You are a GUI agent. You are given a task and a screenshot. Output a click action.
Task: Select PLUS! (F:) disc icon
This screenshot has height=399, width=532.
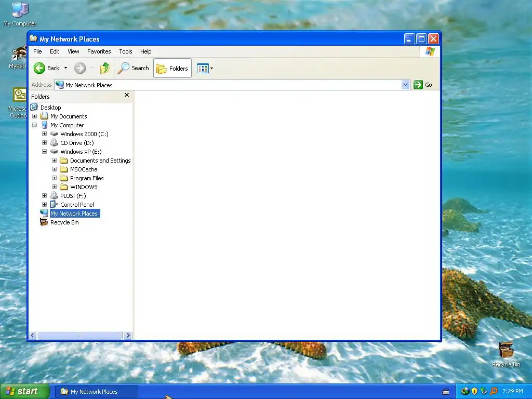point(54,195)
